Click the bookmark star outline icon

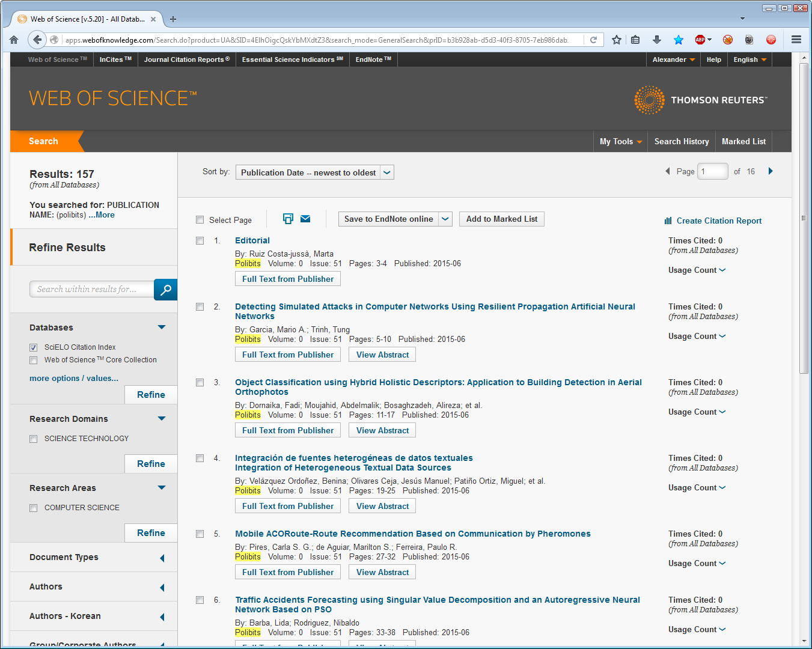617,40
